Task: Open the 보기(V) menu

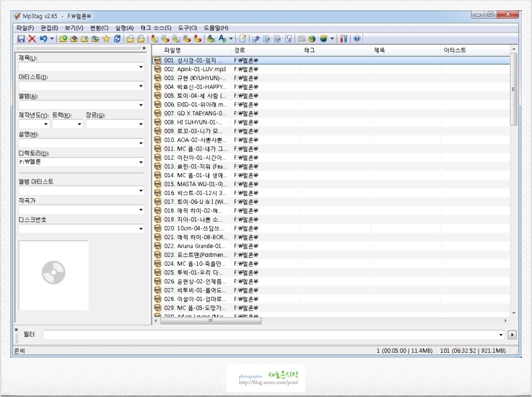Action: click(x=74, y=28)
